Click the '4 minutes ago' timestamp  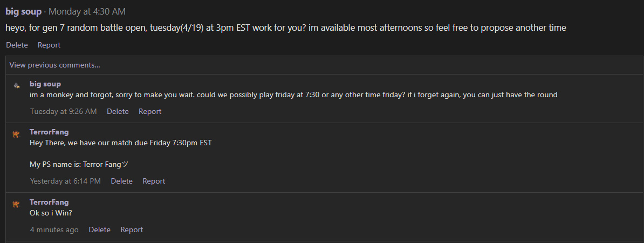coord(54,230)
